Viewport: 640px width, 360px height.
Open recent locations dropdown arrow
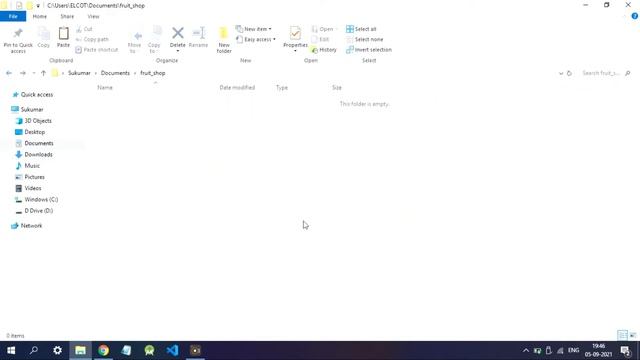coord(34,73)
